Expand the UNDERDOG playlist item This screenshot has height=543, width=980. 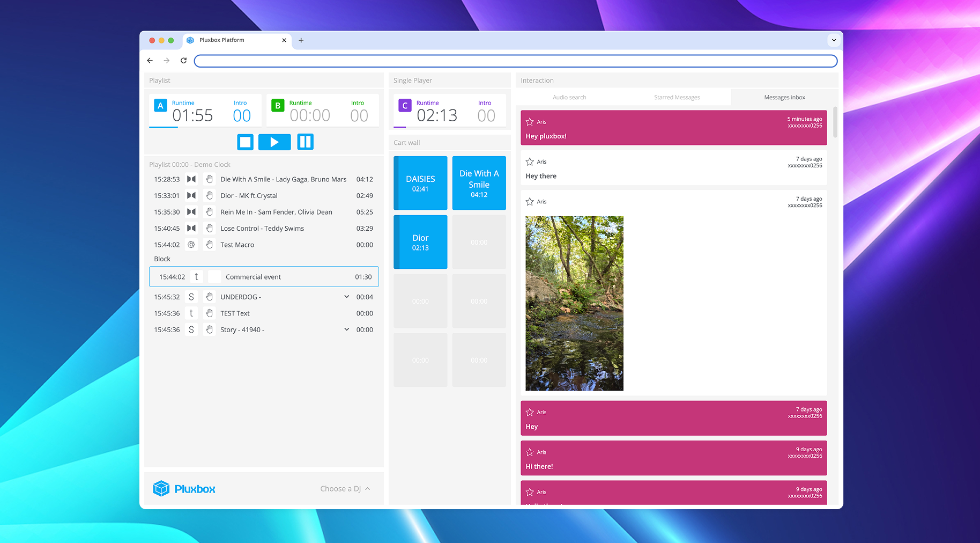point(346,297)
